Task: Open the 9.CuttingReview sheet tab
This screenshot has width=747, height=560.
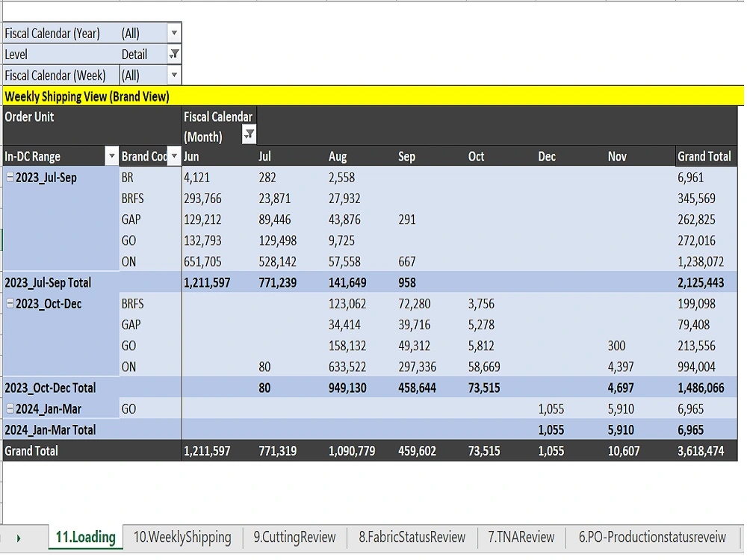Action: coord(294,537)
